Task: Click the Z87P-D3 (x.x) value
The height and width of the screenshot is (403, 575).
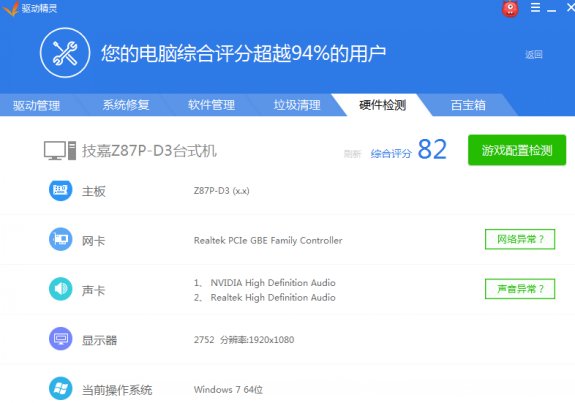Action: 221,191
